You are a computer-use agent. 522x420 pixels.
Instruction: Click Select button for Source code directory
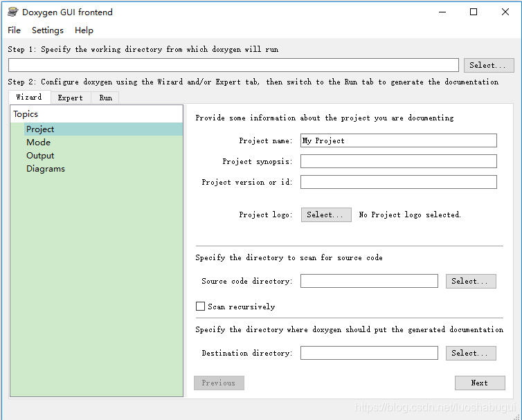tap(471, 281)
